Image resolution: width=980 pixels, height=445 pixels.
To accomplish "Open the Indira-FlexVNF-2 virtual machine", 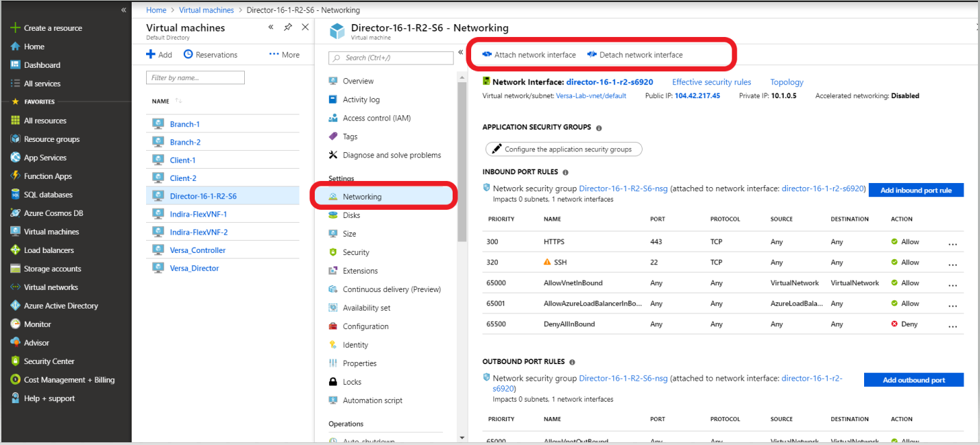I will (199, 232).
